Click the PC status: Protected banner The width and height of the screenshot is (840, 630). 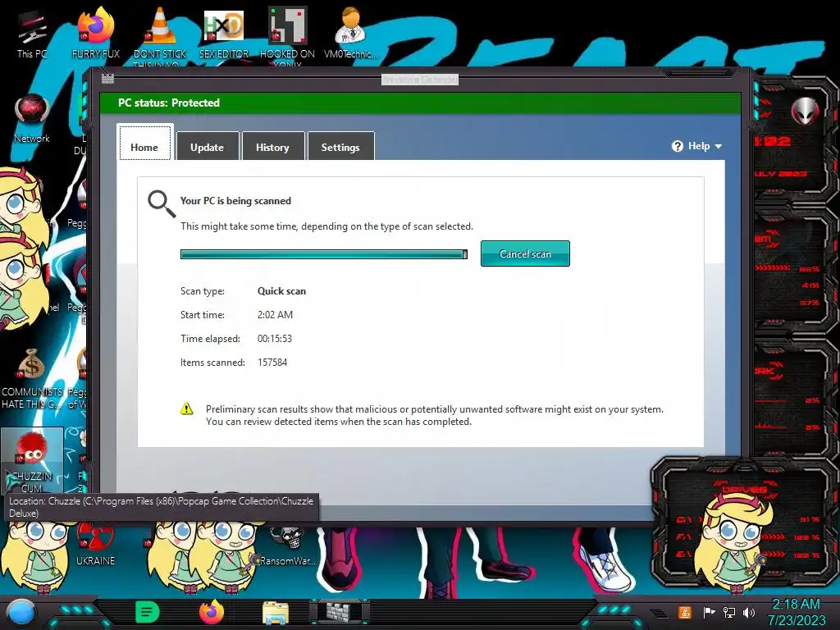(420, 103)
